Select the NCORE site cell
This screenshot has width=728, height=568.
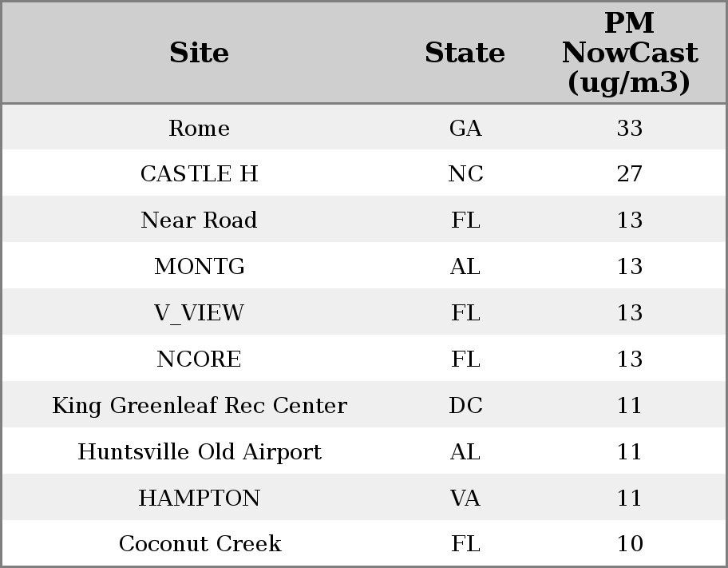199,359
